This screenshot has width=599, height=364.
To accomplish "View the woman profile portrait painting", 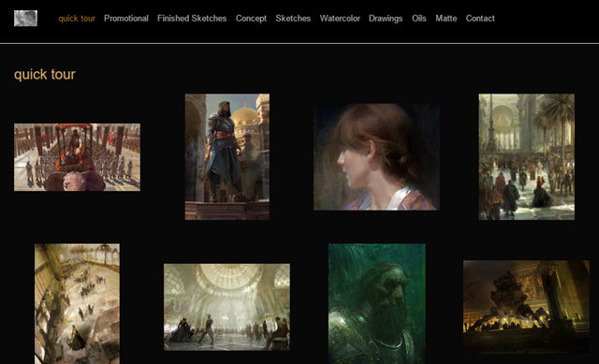I will [376, 156].
